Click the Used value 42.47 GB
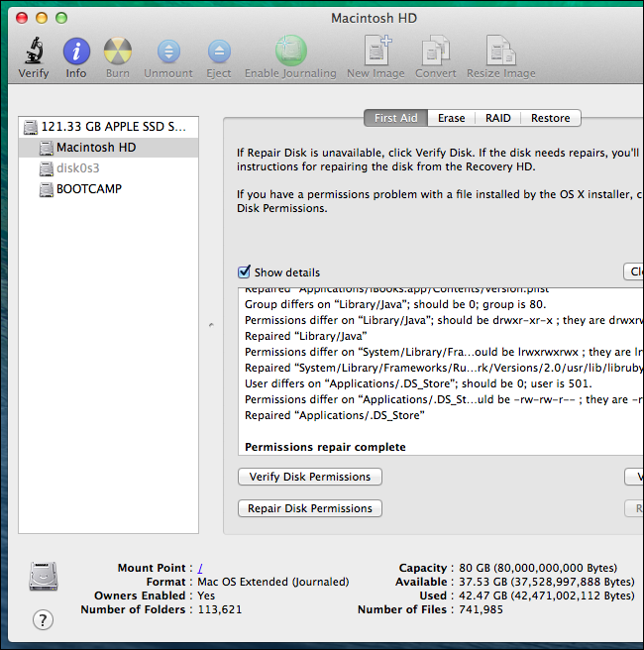 coord(546,596)
